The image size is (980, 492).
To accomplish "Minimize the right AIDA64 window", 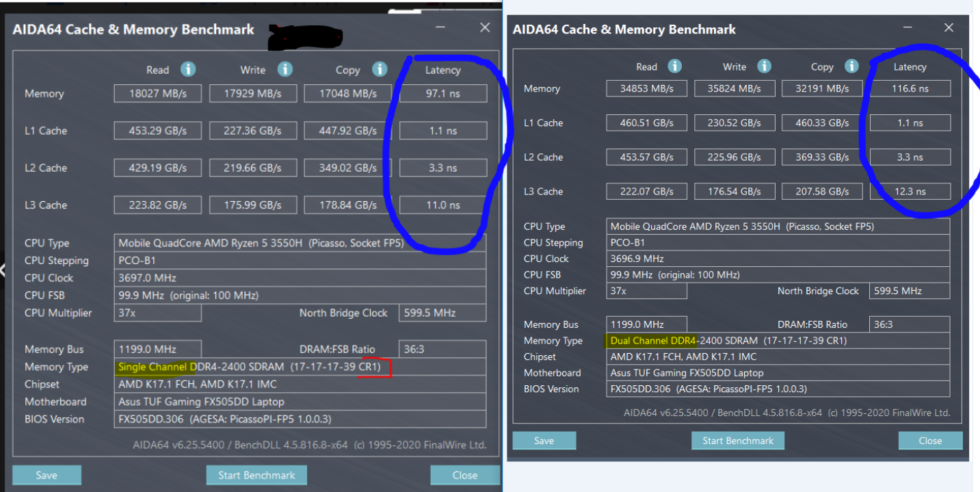I will [908, 27].
